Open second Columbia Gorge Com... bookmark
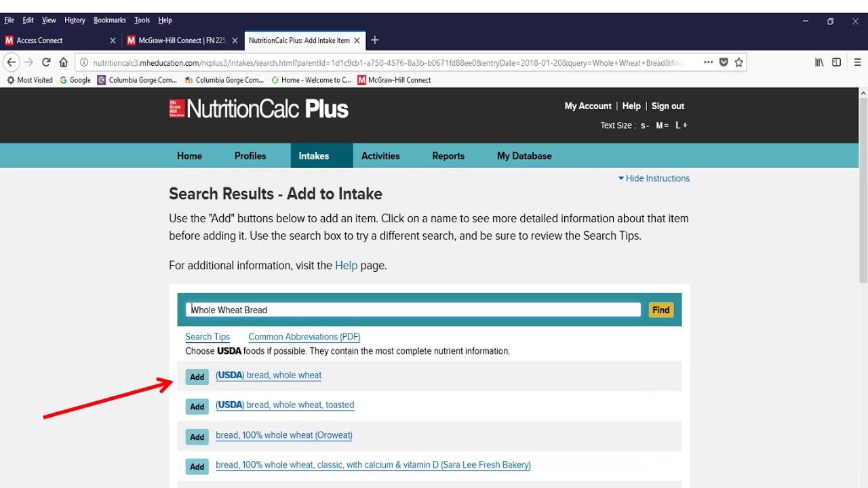Image resolution: width=868 pixels, height=488 pixels. point(224,80)
